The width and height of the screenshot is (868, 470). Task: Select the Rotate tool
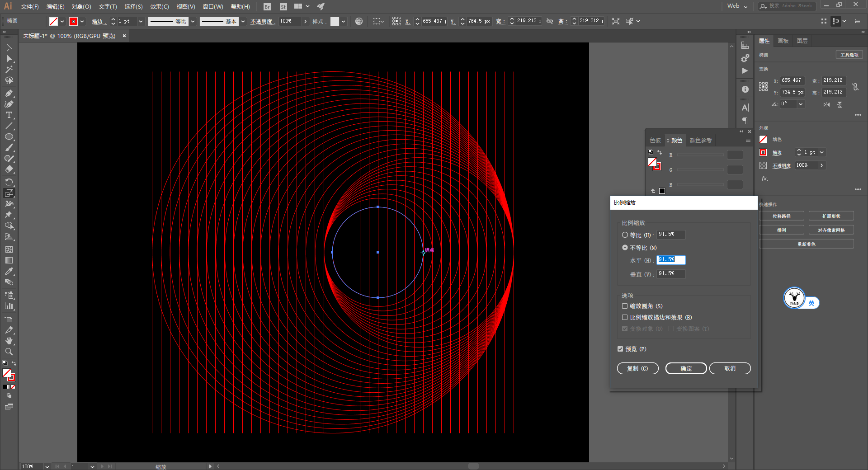pos(9,182)
